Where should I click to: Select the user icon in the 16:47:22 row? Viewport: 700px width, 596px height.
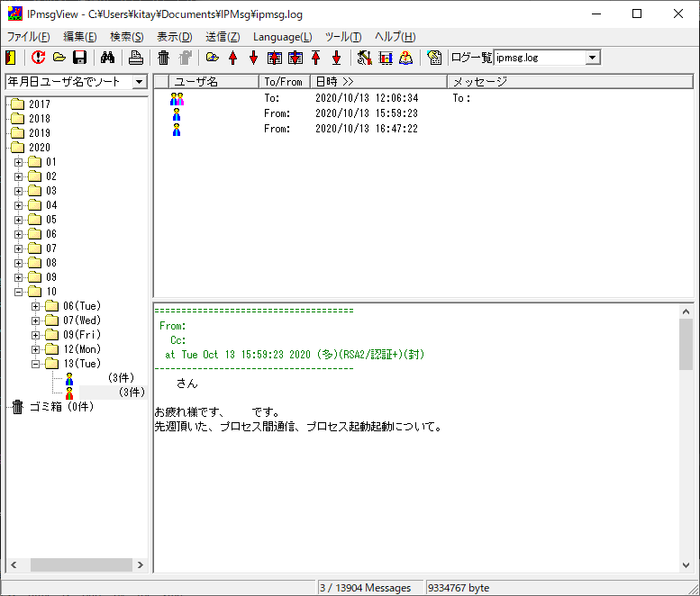pyautogui.click(x=177, y=130)
